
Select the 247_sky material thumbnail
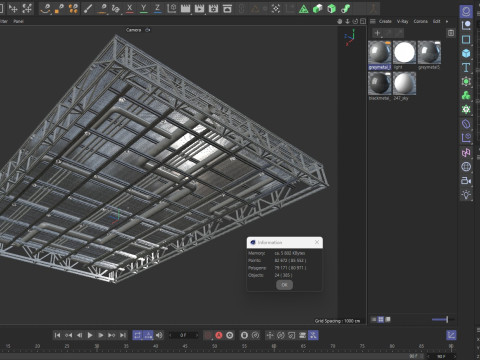[404, 84]
